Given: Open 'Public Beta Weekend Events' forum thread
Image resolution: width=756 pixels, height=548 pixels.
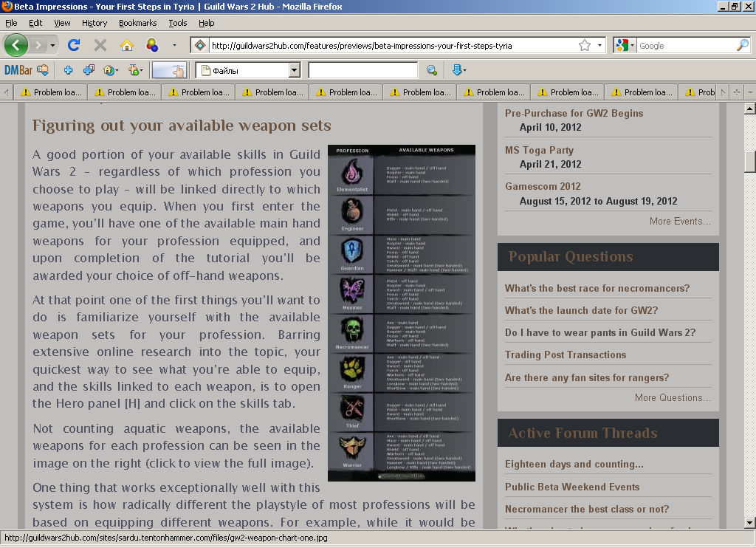Looking at the screenshot, I should pyautogui.click(x=572, y=487).
